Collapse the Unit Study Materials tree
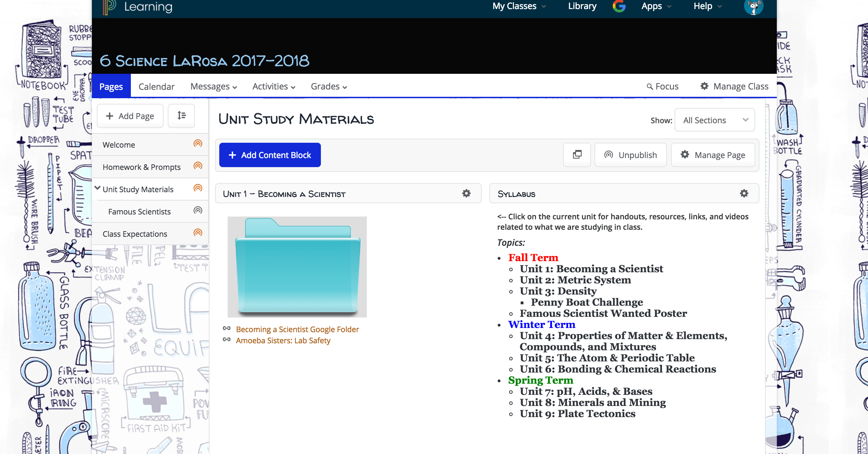The height and width of the screenshot is (454, 868). point(97,188)
